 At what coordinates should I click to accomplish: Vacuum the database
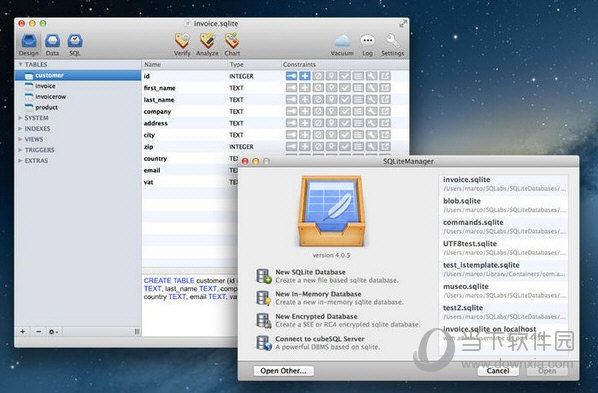(x=342, y=45)
